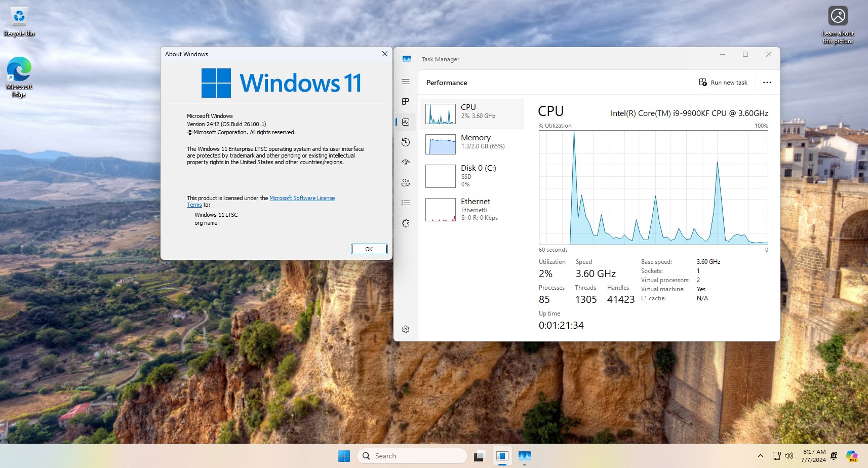Open network status tray icon
Screen dimensions: 868x468
pyautogui.click(x=776, y=456)
